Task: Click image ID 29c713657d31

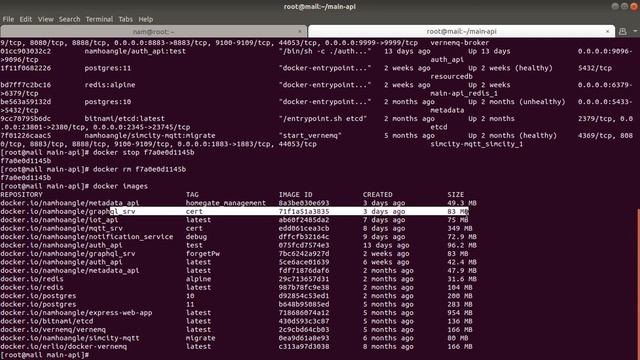Action: [x=304, y=279]
